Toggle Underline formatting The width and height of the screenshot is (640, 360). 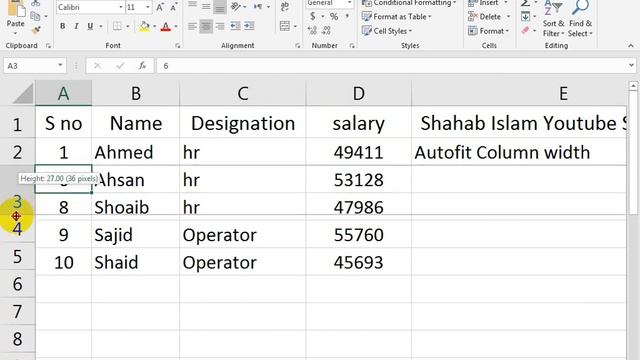click(90, 26)
